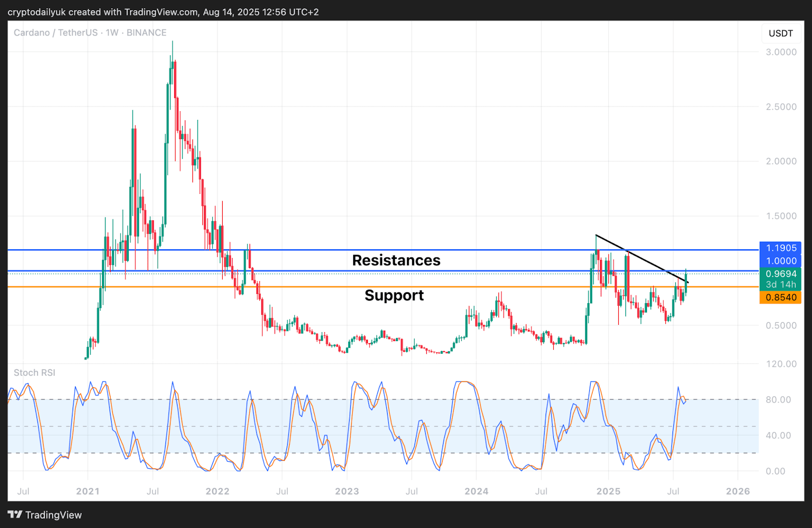Click the 3.0000 price axis value

pyautogui.click(x=781, y=52)
